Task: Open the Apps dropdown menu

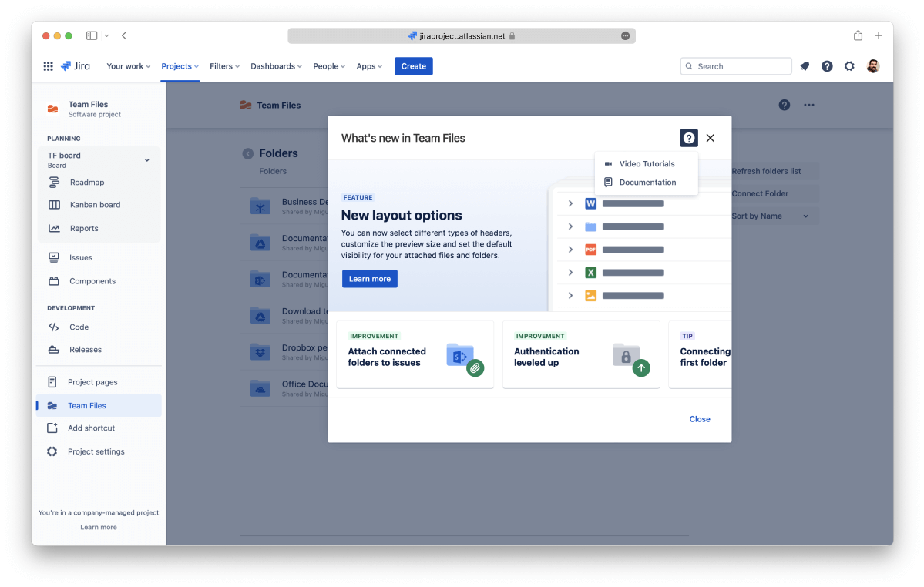Action: pyautogui.click(x=369, y=66)
